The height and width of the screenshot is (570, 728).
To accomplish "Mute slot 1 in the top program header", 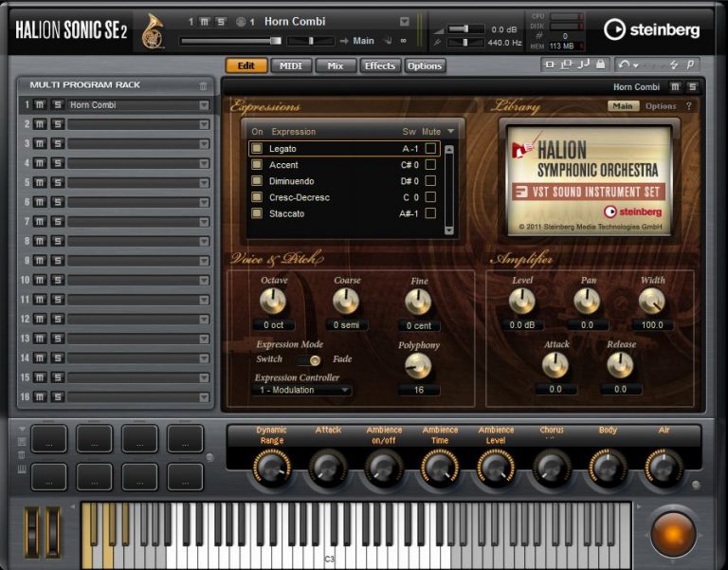I will (x=205, y=22).
